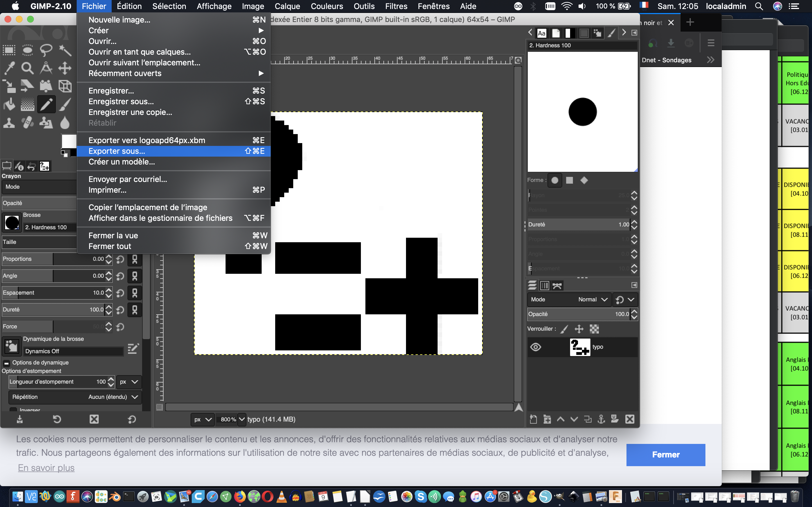812x507 pixels.
Task: Select the Fuzzy Select magic wand tool
Action: [65, 50]
